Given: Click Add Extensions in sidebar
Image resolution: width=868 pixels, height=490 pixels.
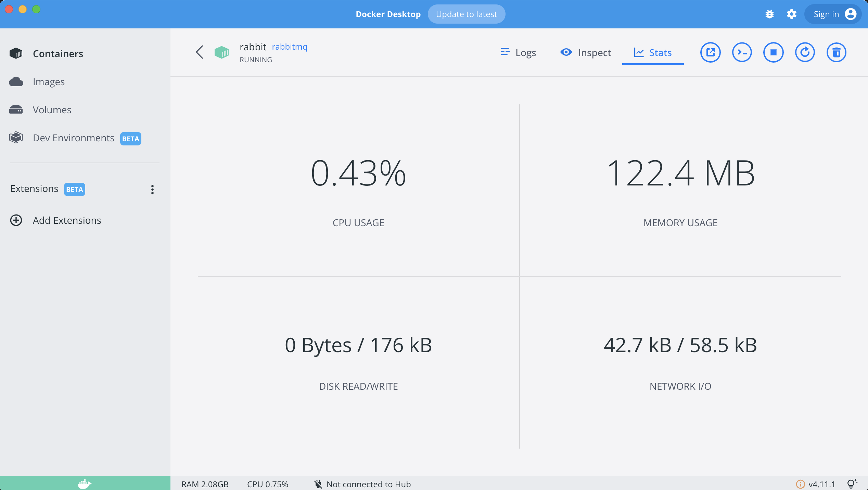Looking at the screenshot, I should pos(67,220).
